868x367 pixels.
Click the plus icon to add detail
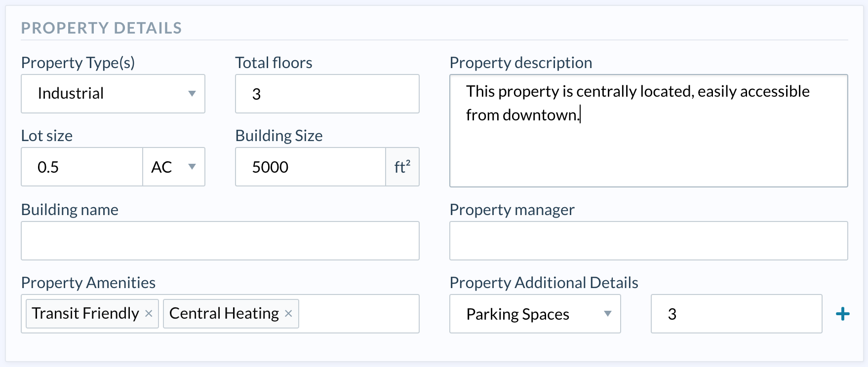[x=842, y=314]
